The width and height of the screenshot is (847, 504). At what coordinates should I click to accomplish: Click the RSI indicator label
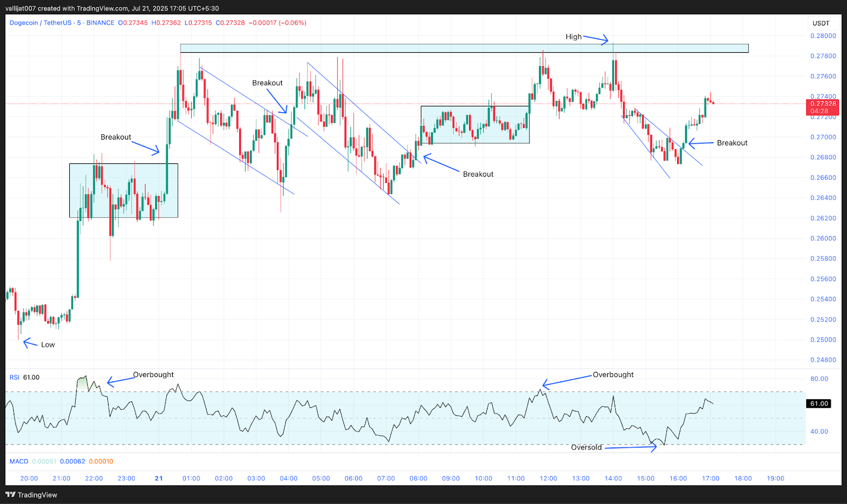(x=14, y=377)
